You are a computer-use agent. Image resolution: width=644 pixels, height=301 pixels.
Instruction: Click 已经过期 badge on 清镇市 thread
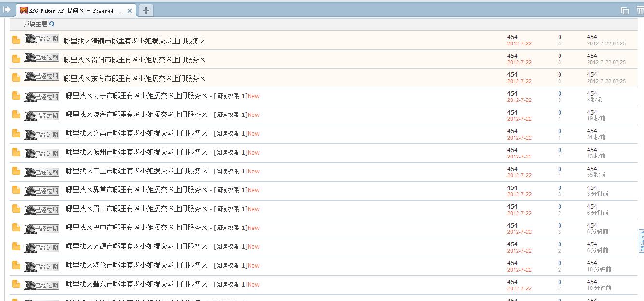click(x=42, y=39)
